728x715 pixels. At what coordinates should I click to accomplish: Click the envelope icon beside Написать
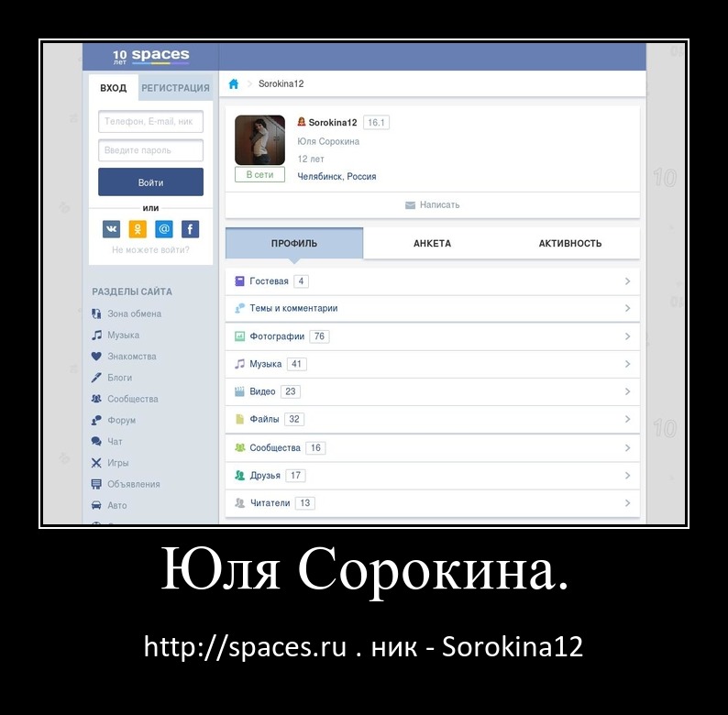tap(410, 205)
